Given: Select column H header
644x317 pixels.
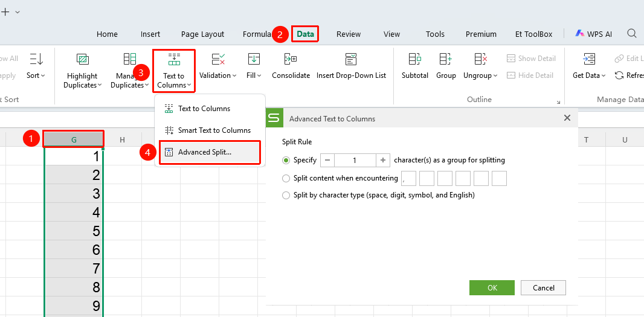Looking at the screenshot, I should point(122,139).
